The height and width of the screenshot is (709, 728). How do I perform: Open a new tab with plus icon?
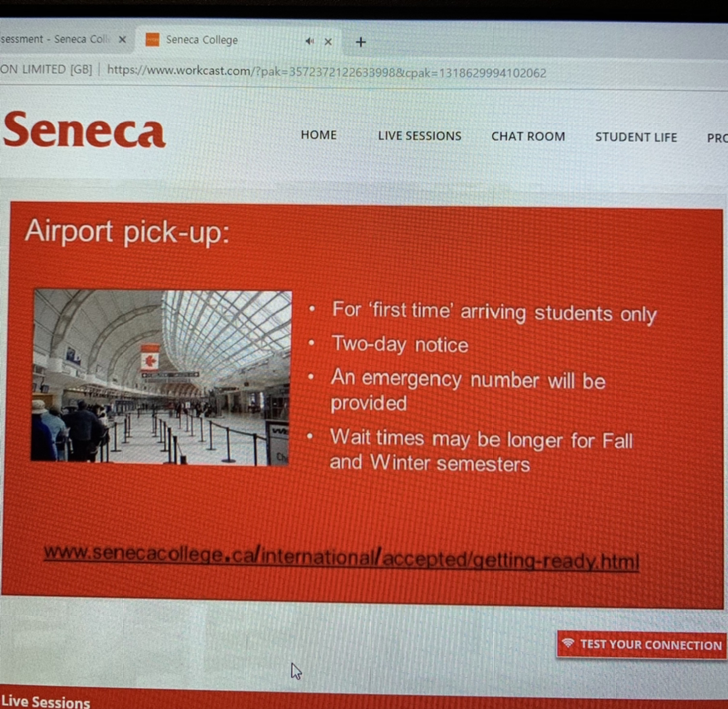click(361, 42)
